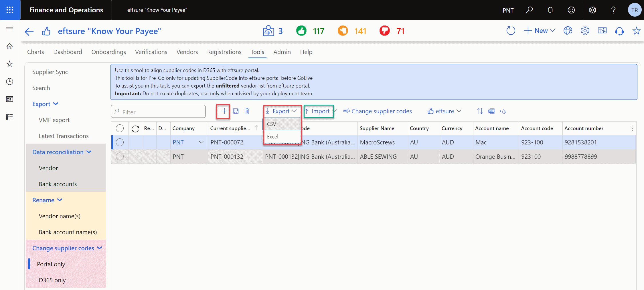Click the orange status icon beside 141
The image size is (644, 290).
pos(343,31)
